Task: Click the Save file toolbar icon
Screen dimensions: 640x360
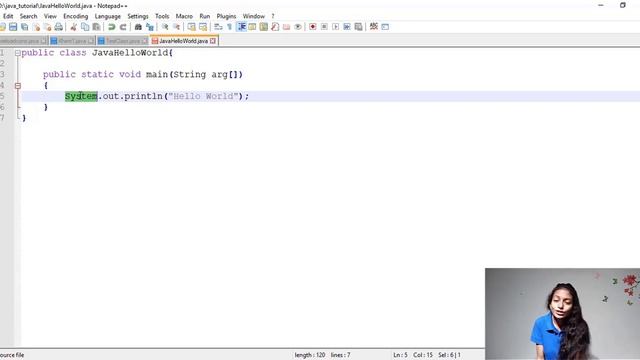Action: tap(13, 27)
